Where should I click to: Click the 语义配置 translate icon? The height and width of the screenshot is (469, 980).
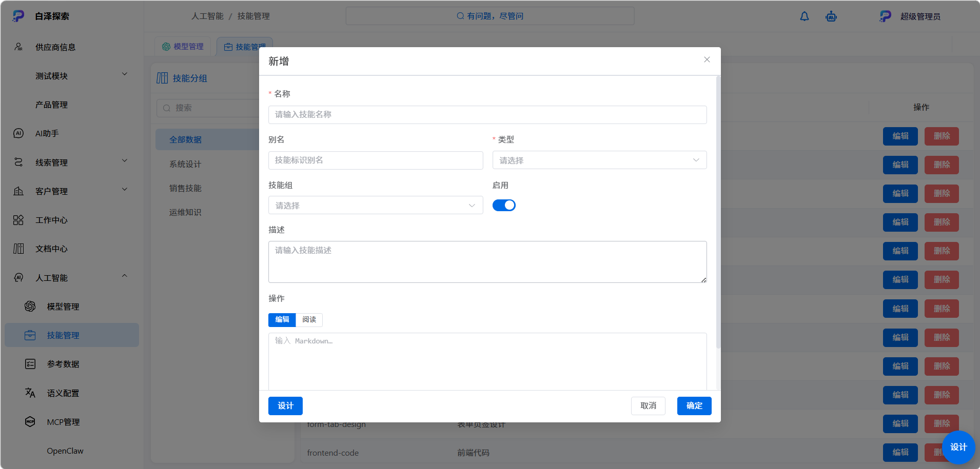(x=30, y=393)
